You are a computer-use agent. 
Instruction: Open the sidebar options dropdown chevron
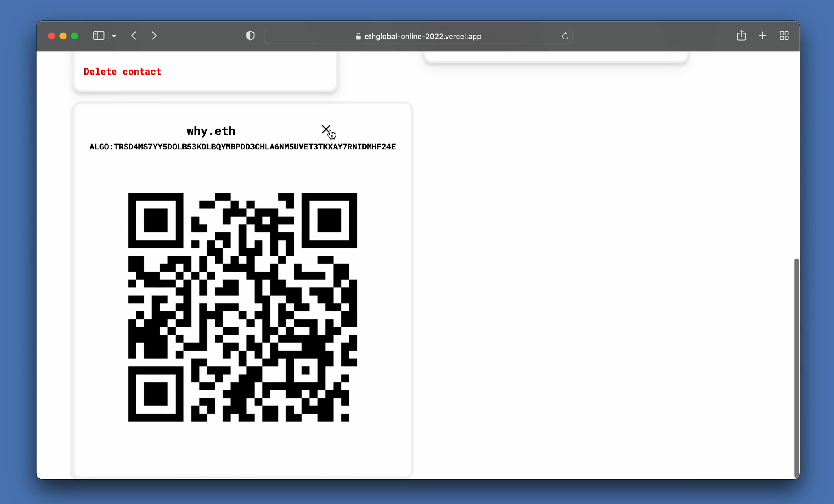[114, 36]
